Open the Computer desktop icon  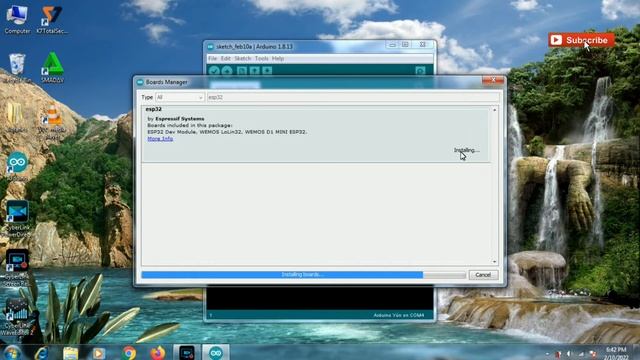pos(17,19)
